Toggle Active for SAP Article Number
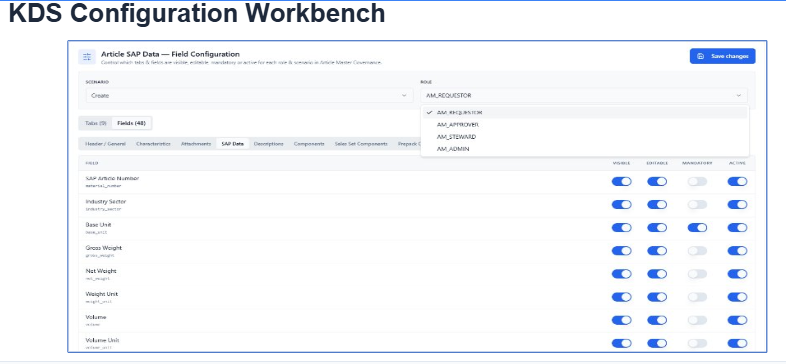 737,181
